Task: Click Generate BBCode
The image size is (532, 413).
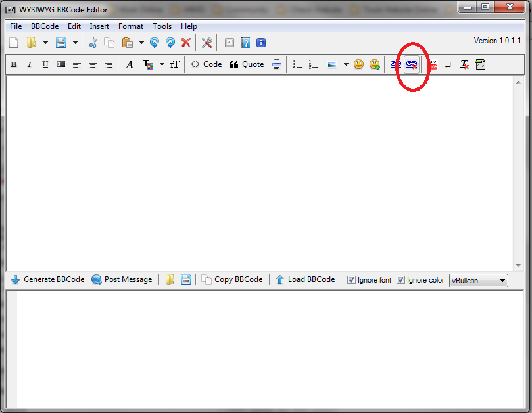Action: click(48, 279)
